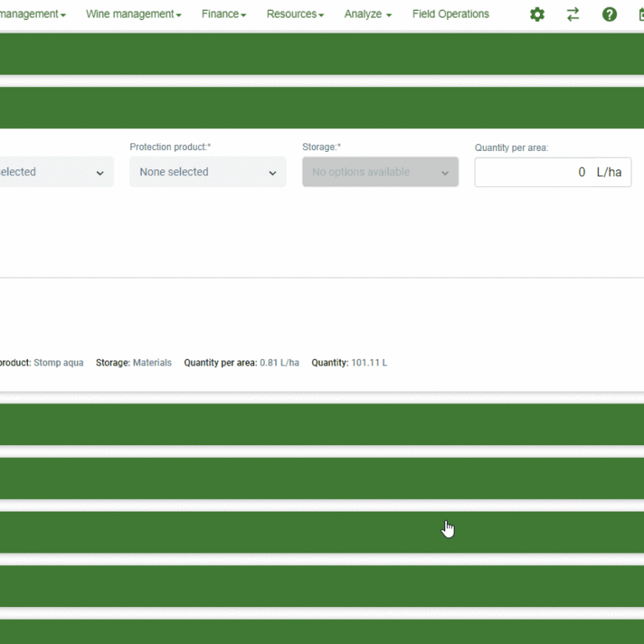This screenshot has width=644, height=644.
Task: Click the 'Protection product:*' label
Action: (170, 147)
